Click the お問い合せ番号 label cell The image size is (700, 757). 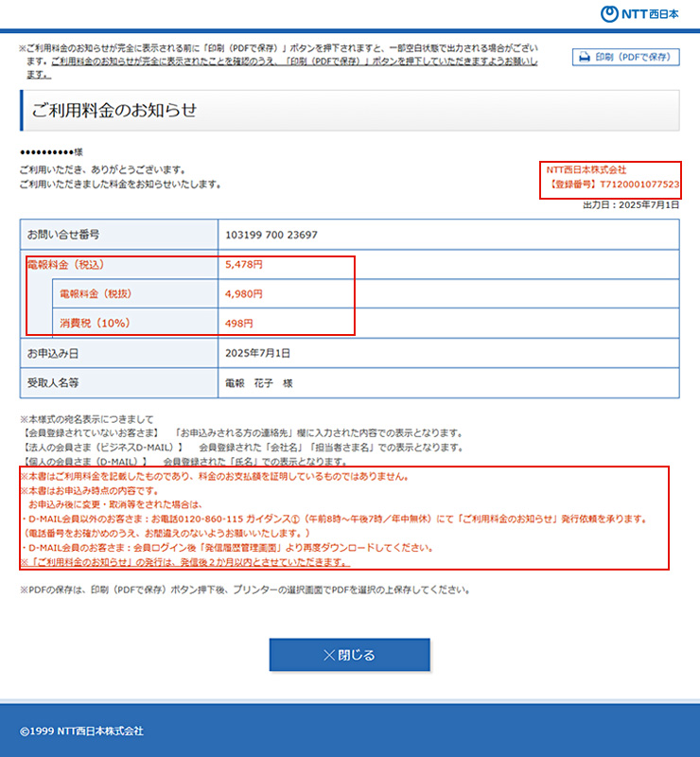(x=63, y=235)
